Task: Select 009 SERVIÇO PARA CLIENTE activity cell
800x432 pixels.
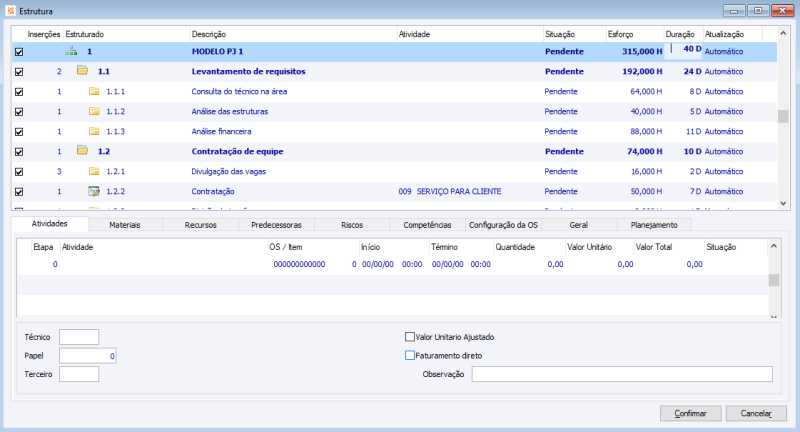Action: [x=450, y=191]
